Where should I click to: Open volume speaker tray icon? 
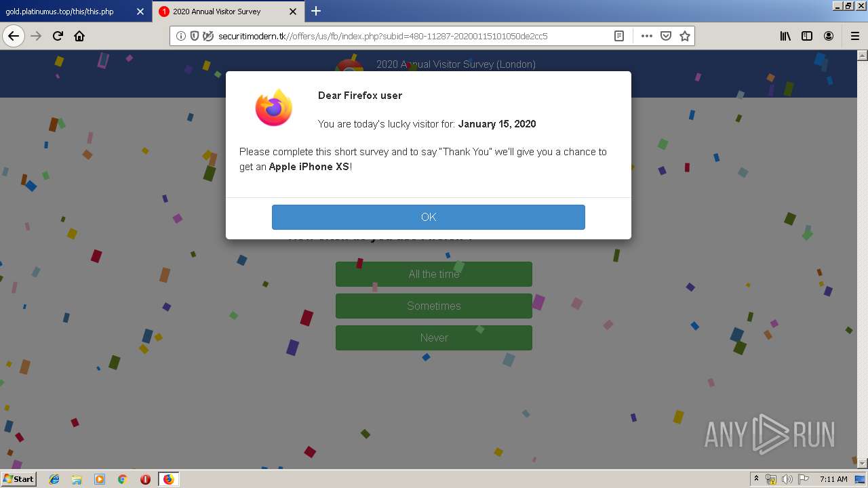click(x=787, y=479)
